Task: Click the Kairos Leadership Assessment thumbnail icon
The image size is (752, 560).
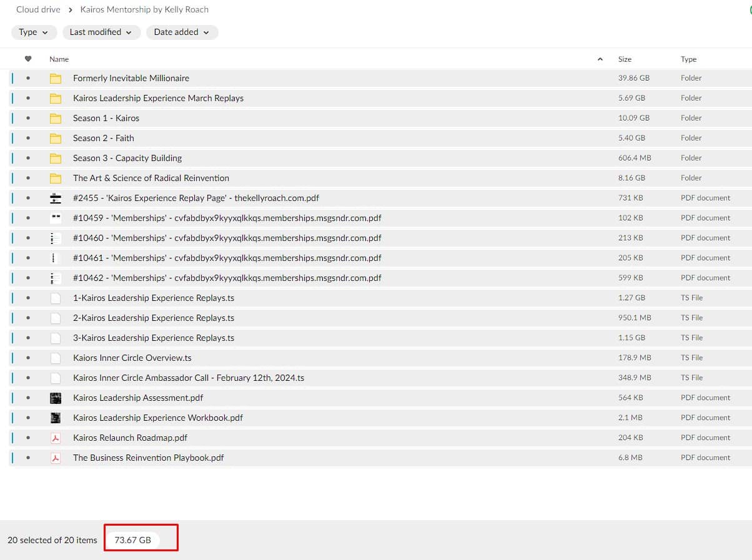Action: (56, 398)
